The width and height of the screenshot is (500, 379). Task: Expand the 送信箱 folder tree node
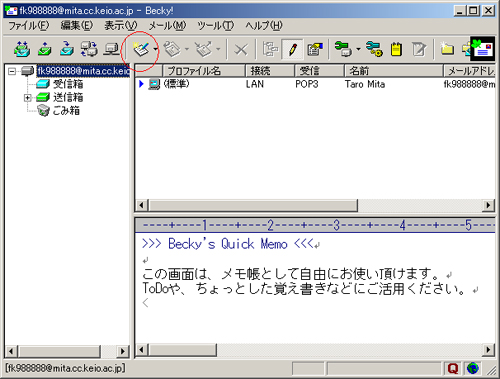click(28, 98)
